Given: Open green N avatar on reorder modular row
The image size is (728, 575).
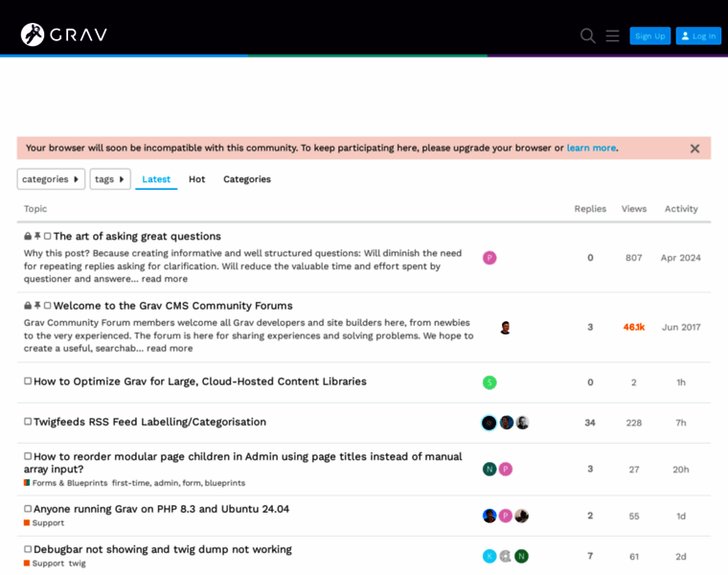Looking at the screenshot, I should (489, 469).
